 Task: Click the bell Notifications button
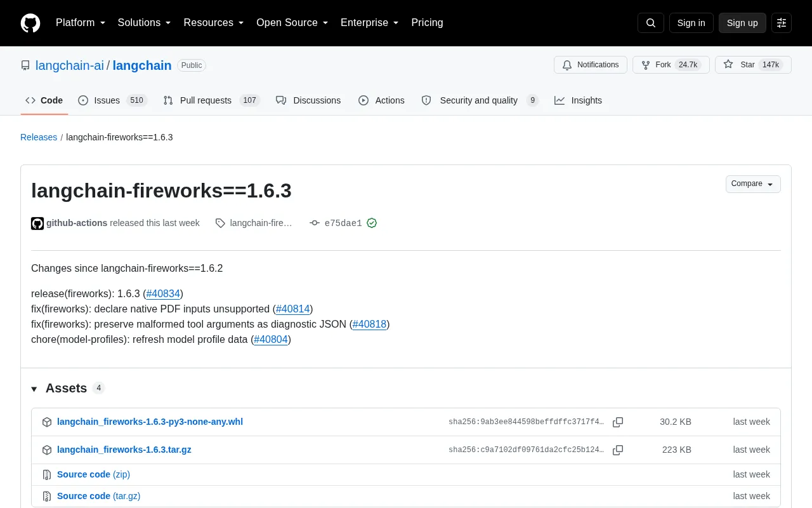pyautogui.click(x=591, y=65)
